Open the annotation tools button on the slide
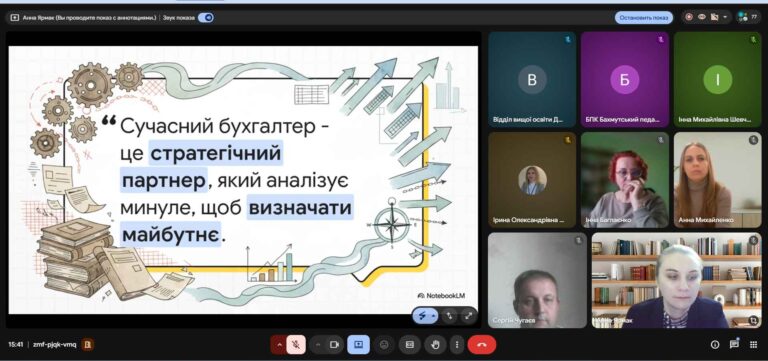 [426, 316]
